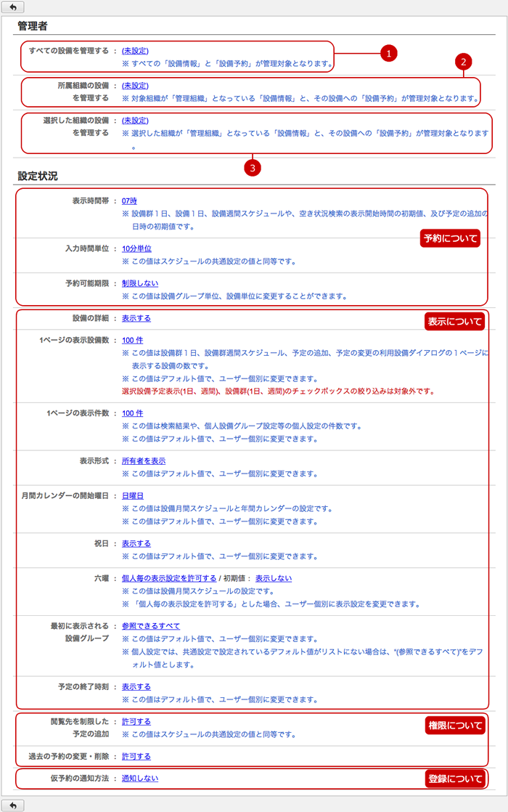Click the bottom back arrow button
This screenshot has width=508, height=812.
(x=12, y=805)
